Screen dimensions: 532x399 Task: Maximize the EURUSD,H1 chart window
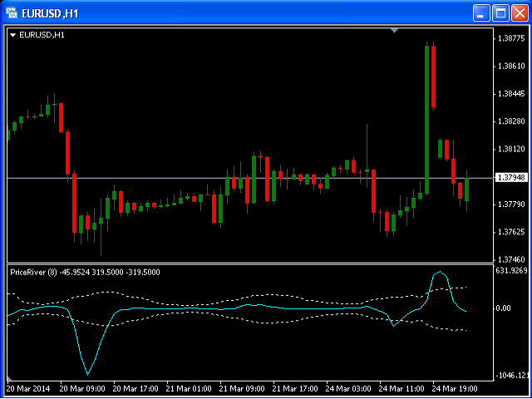[x=500, y=13]
